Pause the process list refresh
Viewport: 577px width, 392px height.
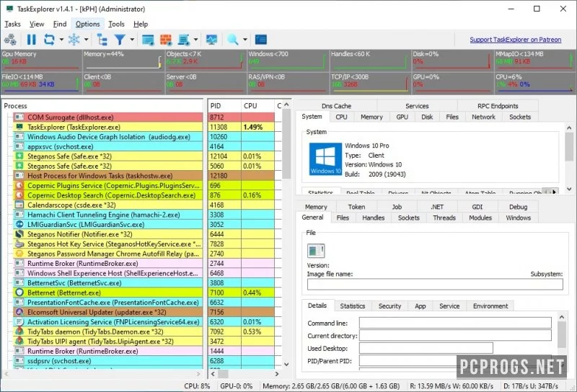32,40
